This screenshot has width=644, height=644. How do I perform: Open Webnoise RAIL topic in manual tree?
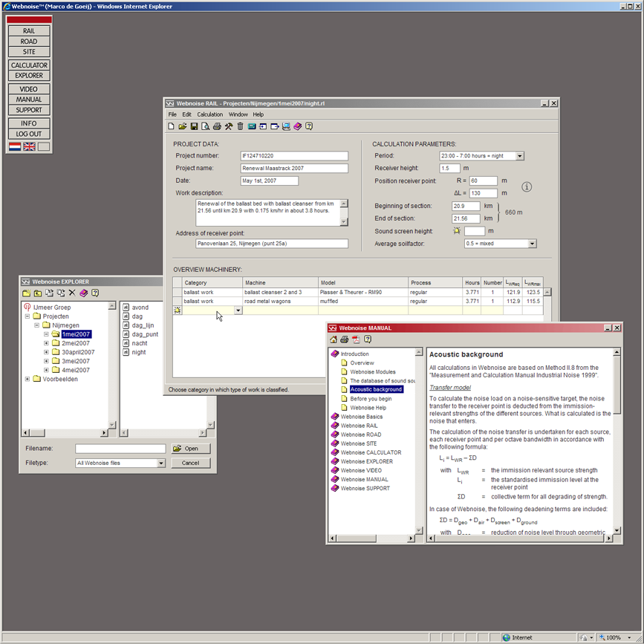tap(359, 426)
